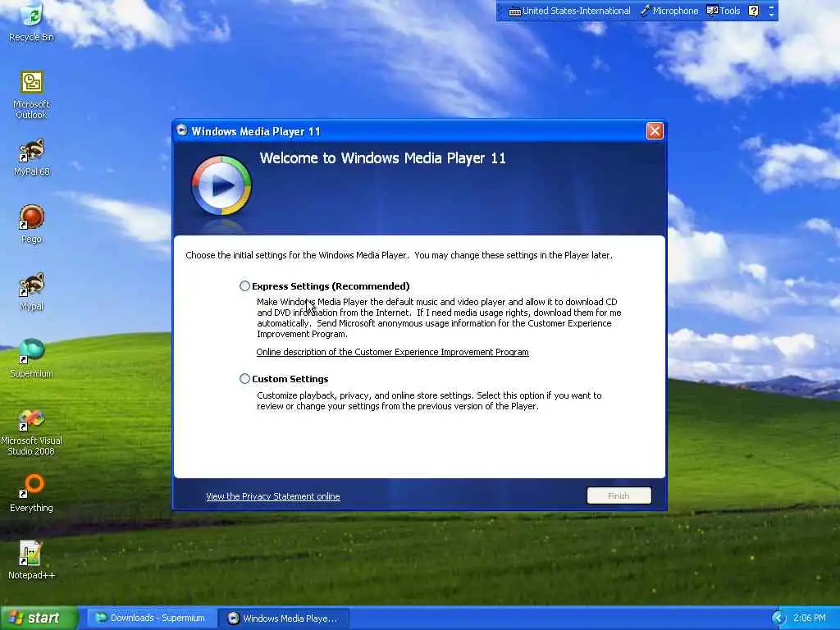The height and width of the screenshot is (630, 840).
Task: Open the Recycle Bin desktop icon
Action: click(x=32, y=21)
